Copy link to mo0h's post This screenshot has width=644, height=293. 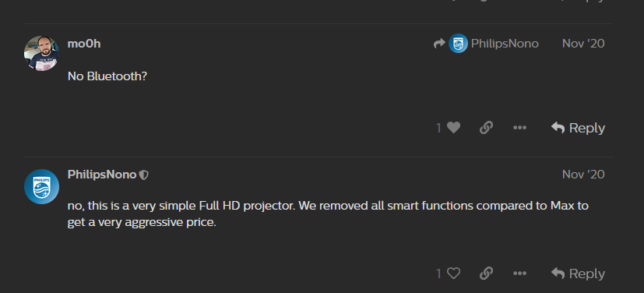(486, 128)
